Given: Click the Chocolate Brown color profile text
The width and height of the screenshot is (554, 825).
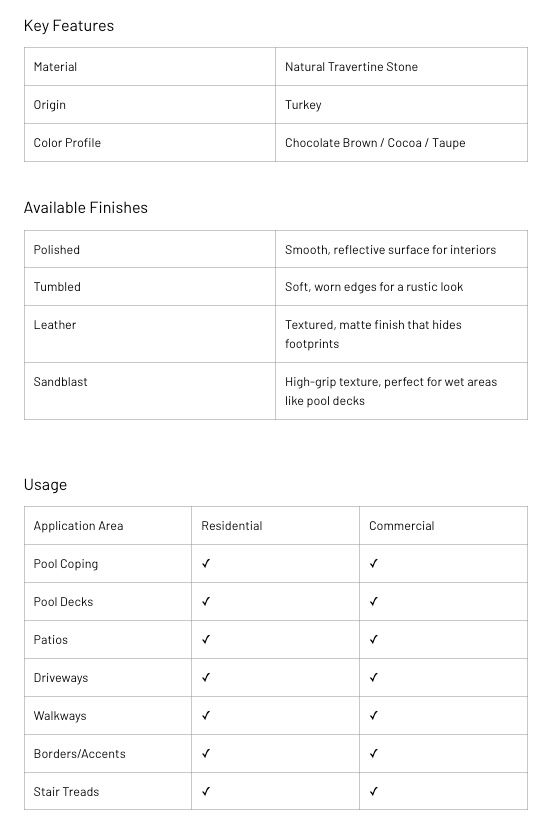Looking at the screenshot, I should [x=331, y=143].
